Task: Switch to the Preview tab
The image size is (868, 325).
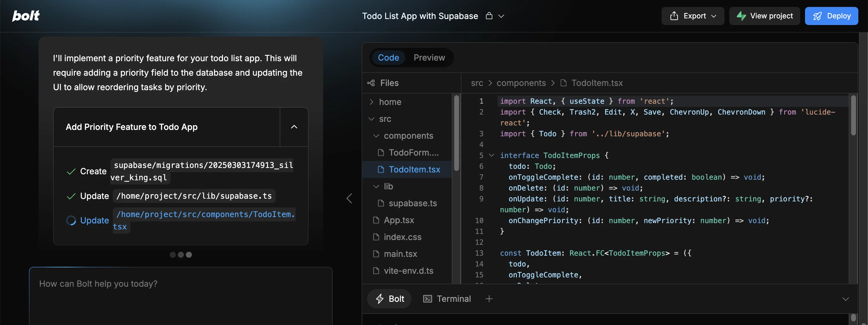Action: (429, 58)
